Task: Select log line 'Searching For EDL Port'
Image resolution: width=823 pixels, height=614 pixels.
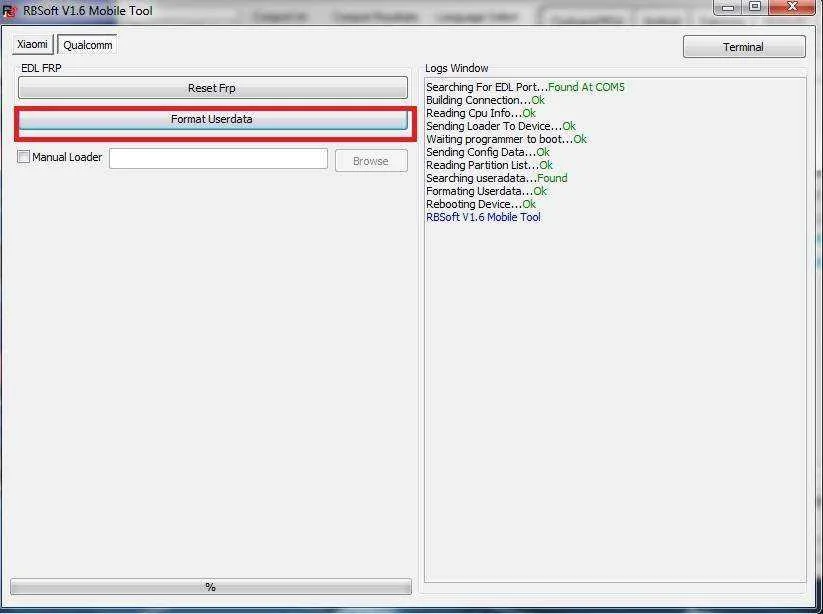Action: 525,87
